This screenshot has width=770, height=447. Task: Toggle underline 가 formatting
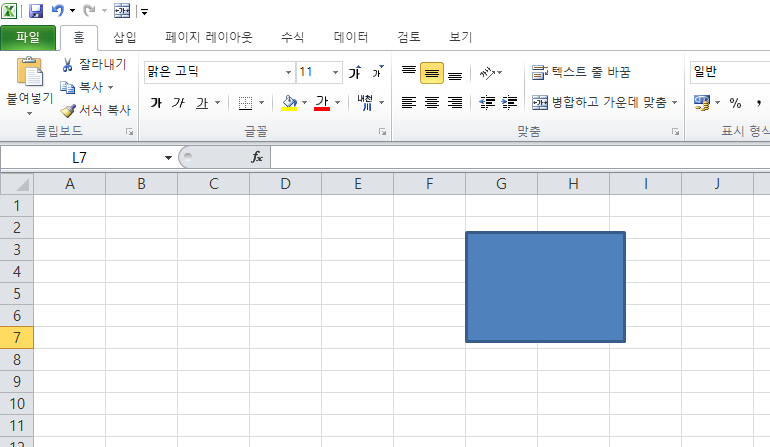(x=202, y=103)
